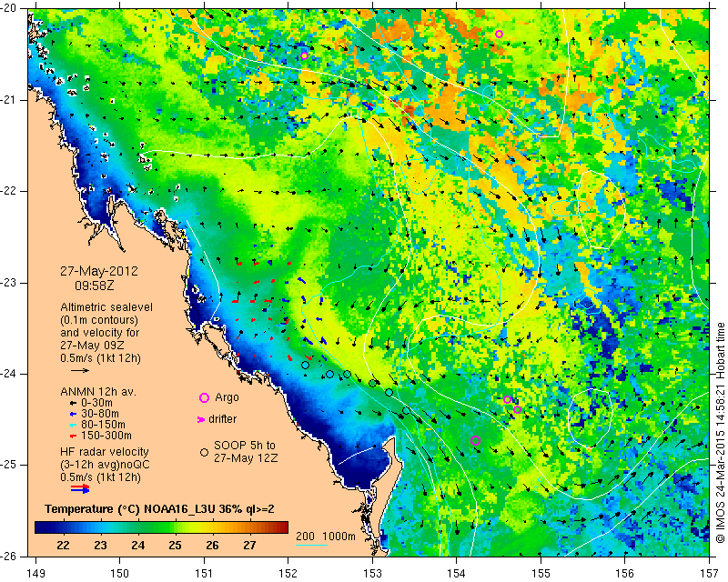Click the latitude axis label "-20"

point(10,8)
